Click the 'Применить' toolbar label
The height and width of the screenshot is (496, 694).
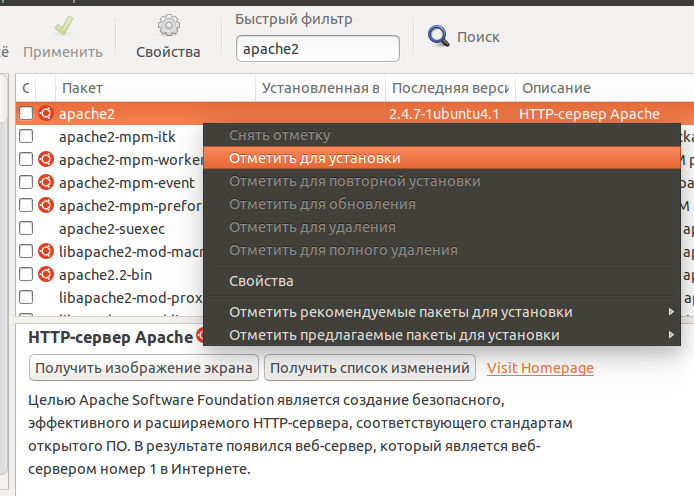point(63,52)
